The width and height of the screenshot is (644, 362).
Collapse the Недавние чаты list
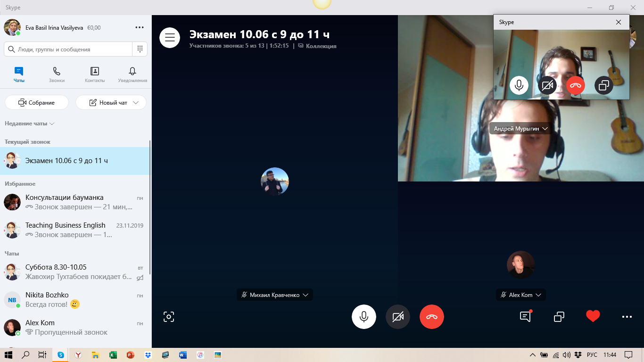tap(30, 123)
